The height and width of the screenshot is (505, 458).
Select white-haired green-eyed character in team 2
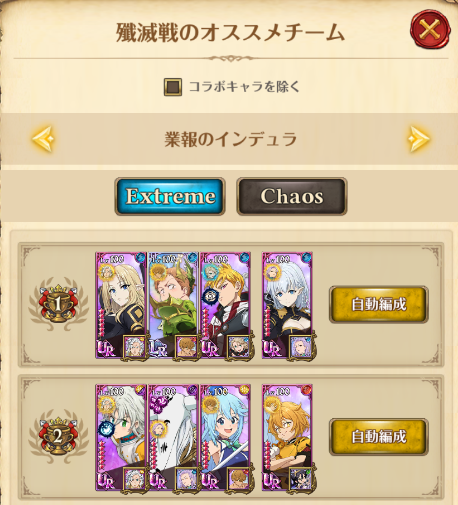[x=121, y=437]
